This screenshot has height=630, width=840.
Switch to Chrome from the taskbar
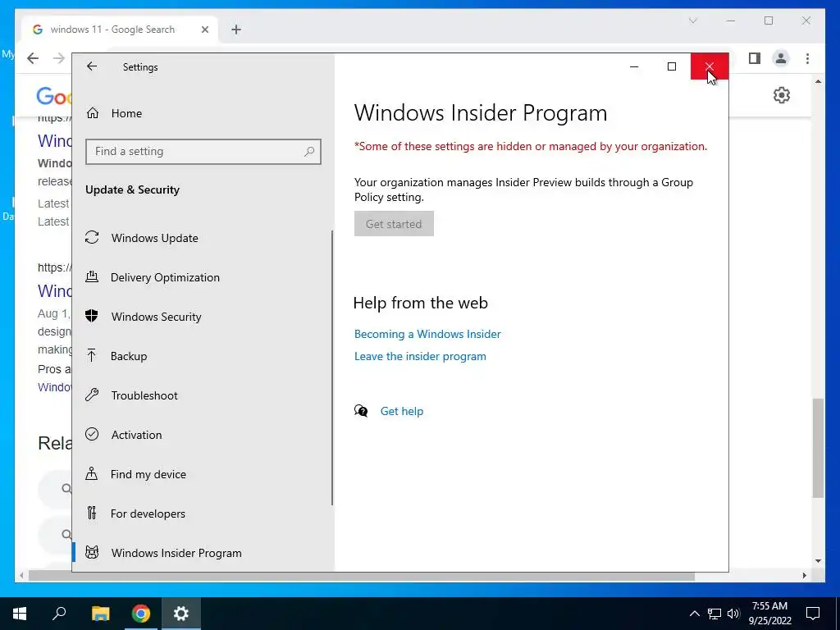141,614
